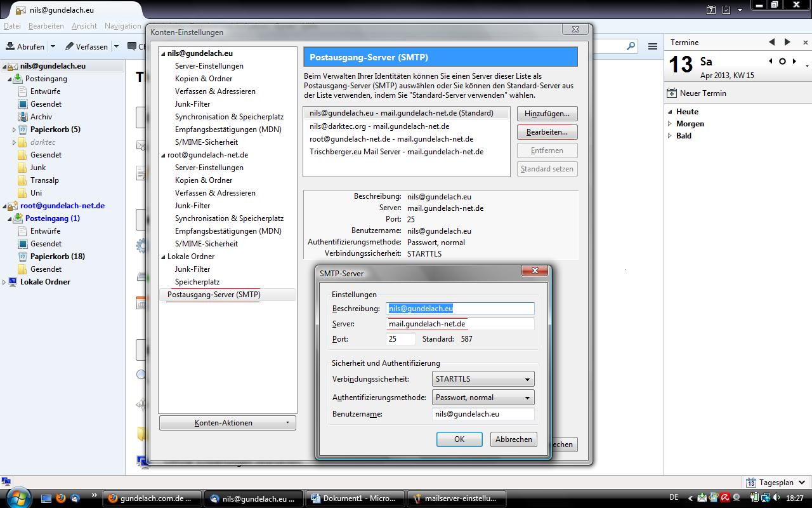
Task: Click the Verfassen compose pencil icon
Action: click(69, 46)
